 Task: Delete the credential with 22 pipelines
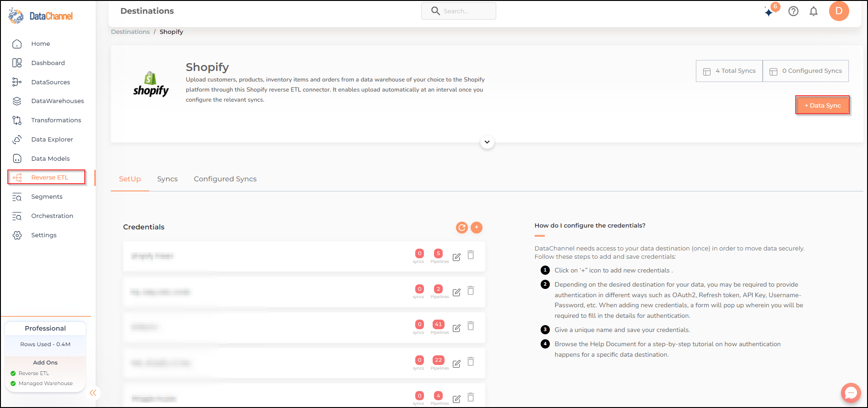pyautogui.click(x=471, y=362)
